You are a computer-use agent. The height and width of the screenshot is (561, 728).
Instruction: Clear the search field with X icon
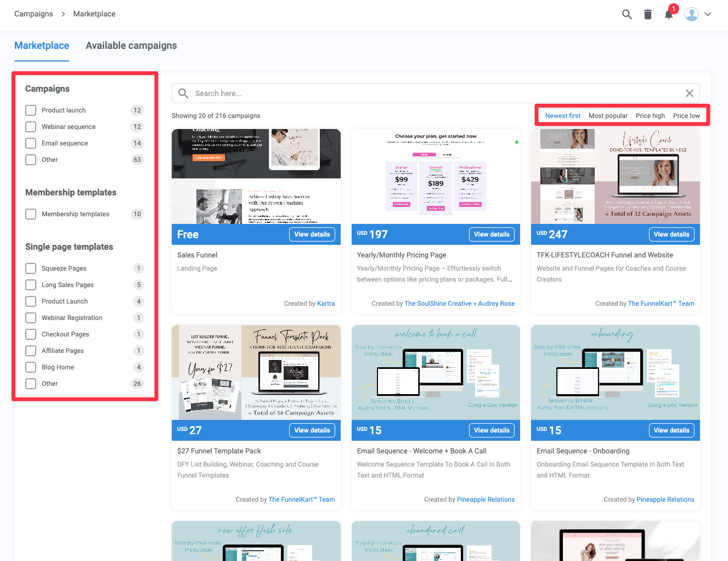click(689, 93)
